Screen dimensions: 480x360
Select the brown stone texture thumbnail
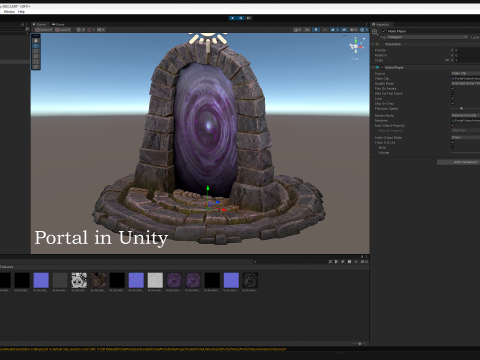(x=98, y=280)
